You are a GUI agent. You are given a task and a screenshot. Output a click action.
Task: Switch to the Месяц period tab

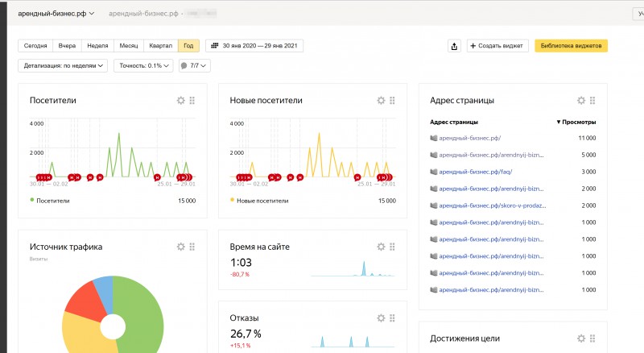pos(127,46)
